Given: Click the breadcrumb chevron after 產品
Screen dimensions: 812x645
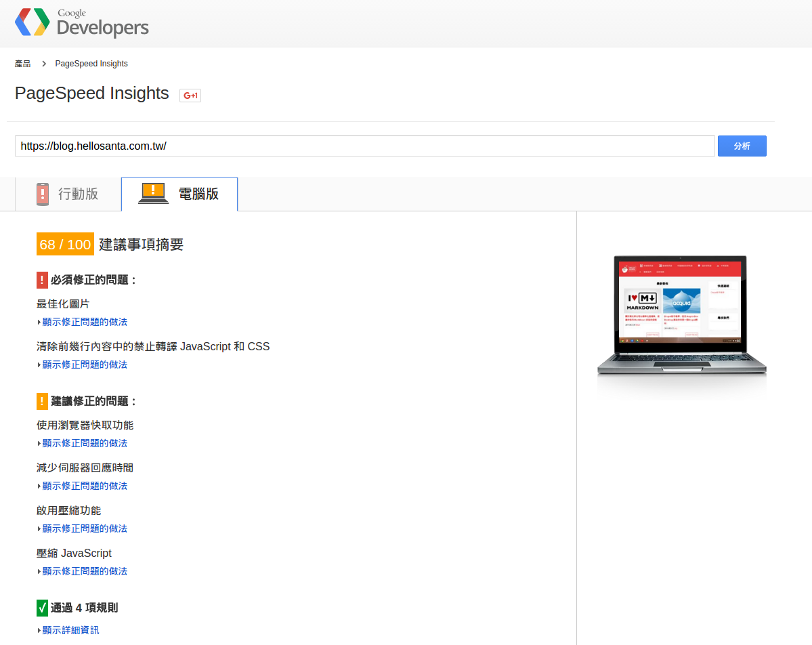Looking at the screenshot, I should [x=44, y=64].
